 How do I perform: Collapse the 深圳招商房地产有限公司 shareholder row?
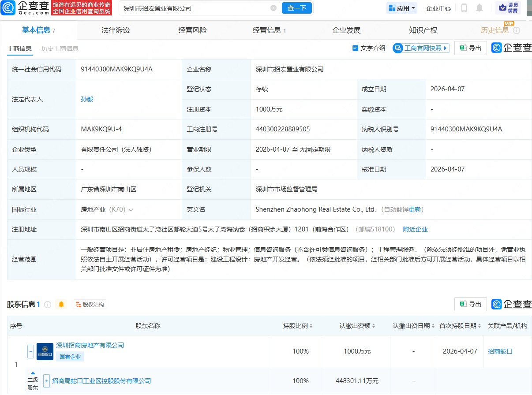tap(30, 351)
